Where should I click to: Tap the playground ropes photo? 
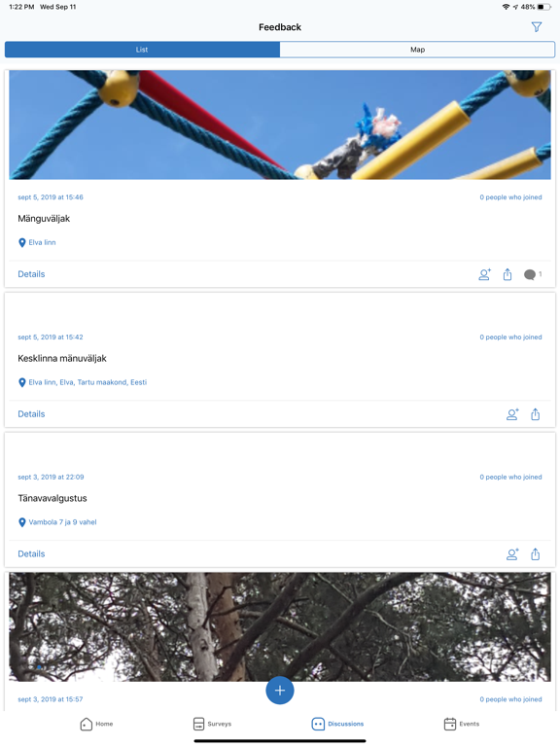coord(280,124)
